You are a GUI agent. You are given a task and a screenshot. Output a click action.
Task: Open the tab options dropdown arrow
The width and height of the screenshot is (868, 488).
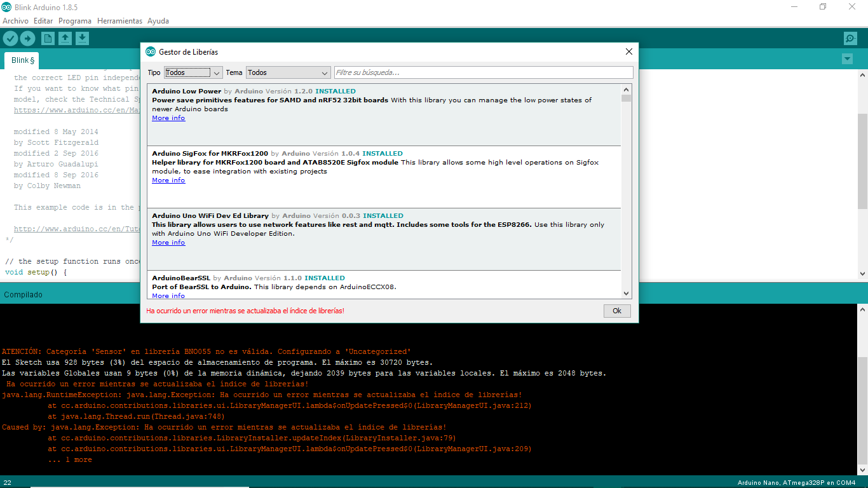click(x=847, y=59)
